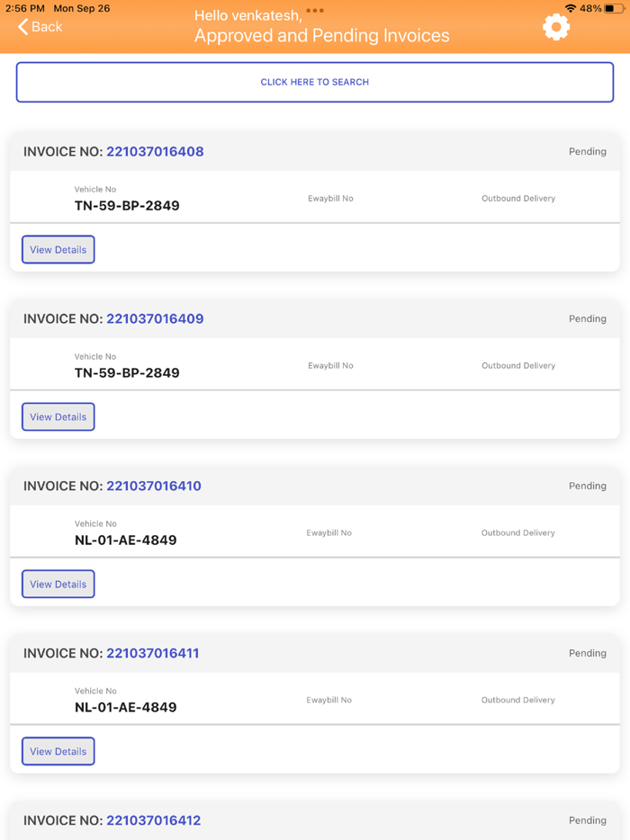
Task: View details for invoice 221037016408
Action: [58, 250]
